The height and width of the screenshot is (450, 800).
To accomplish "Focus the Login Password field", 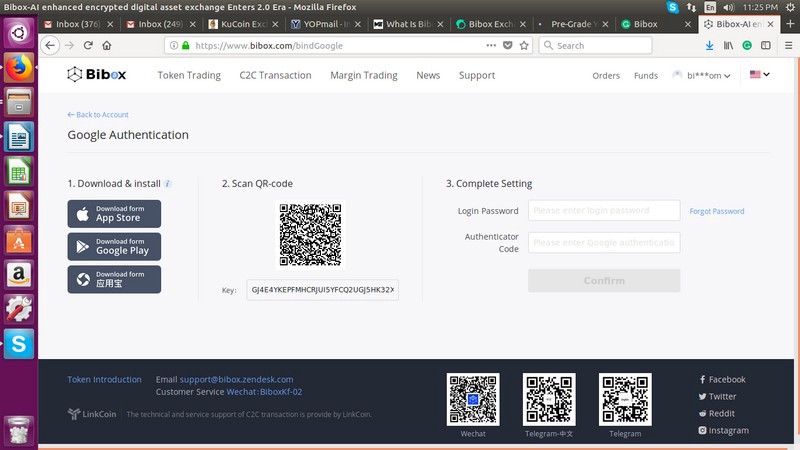I will tap(604, 210).
